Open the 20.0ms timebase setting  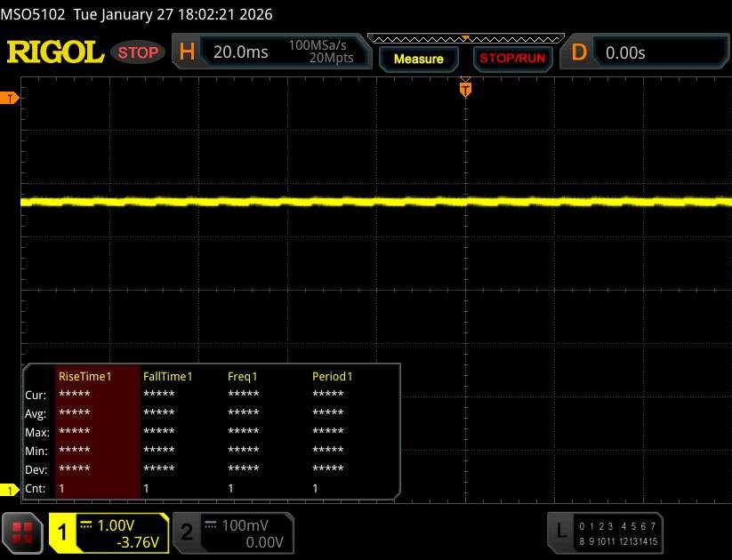[240, 52]
